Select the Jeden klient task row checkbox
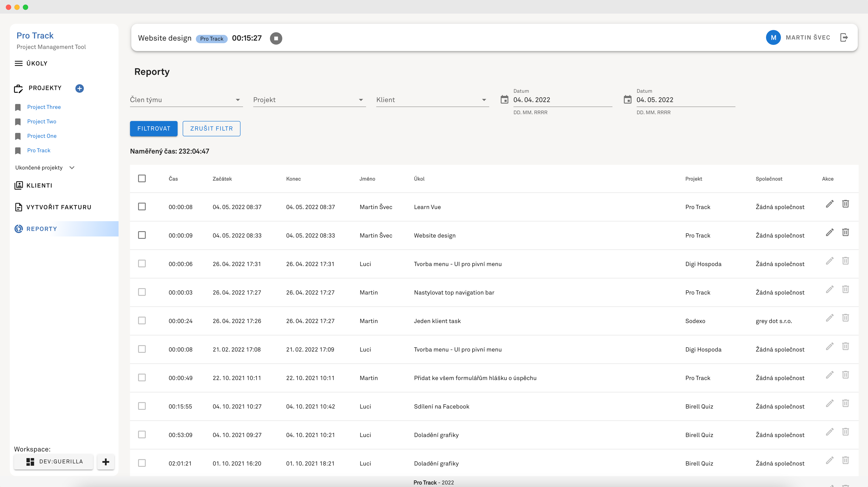The height and width of the screenshot is (487, 868). (142, 321)
